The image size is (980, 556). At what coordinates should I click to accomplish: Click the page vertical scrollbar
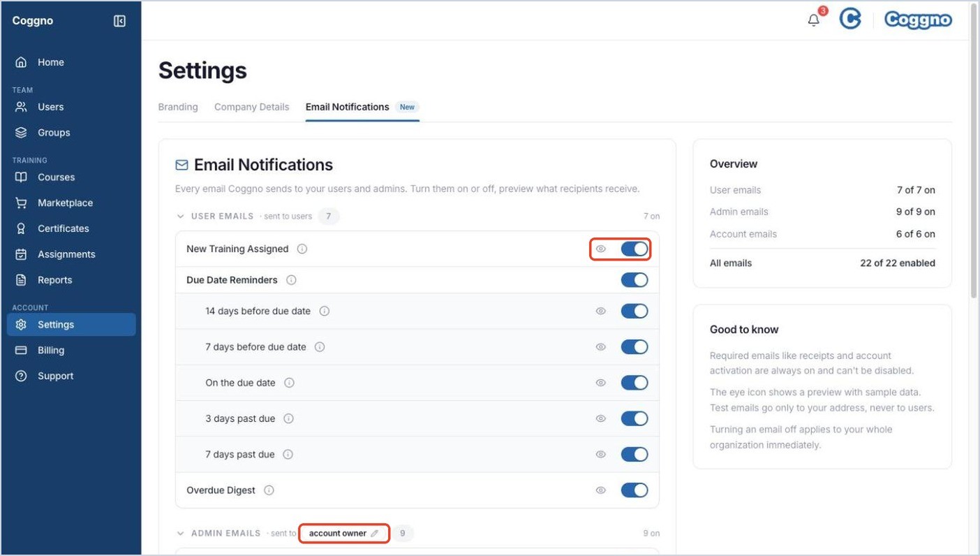point(974,150)
